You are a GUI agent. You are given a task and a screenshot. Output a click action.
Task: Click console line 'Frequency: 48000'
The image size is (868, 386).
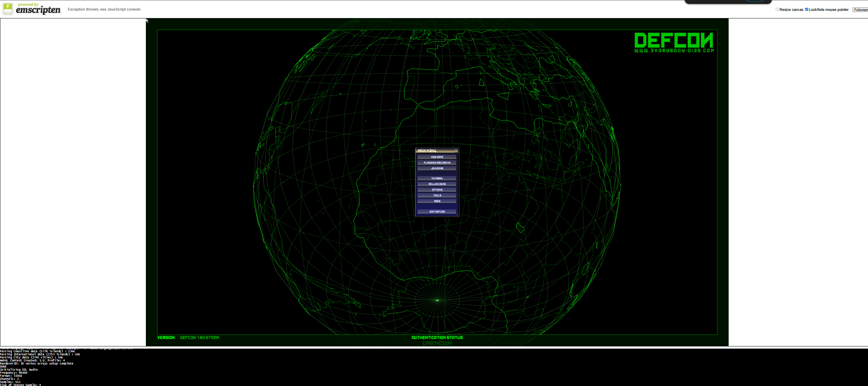(x=14, y=373)
